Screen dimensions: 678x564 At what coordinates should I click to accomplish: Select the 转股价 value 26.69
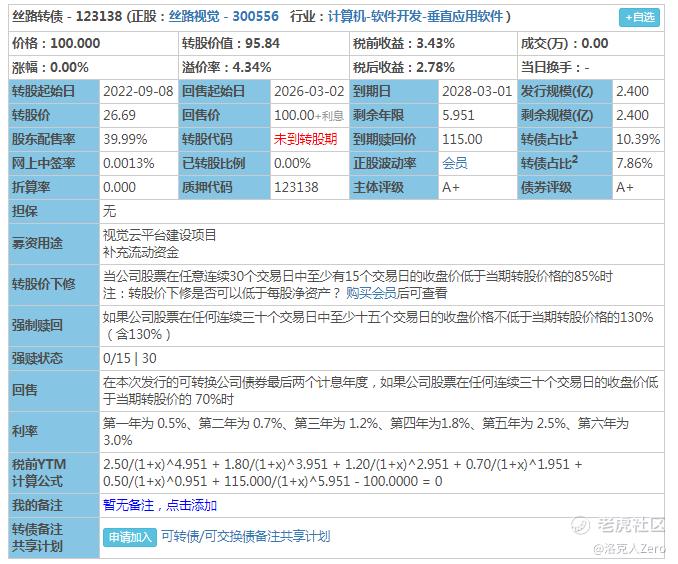point(119,115)
